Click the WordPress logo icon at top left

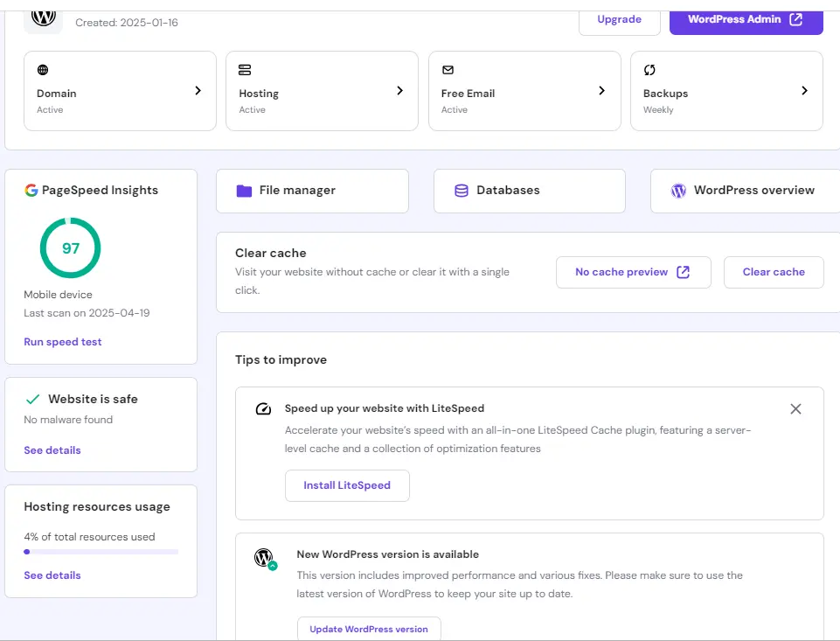click(43, 17)
